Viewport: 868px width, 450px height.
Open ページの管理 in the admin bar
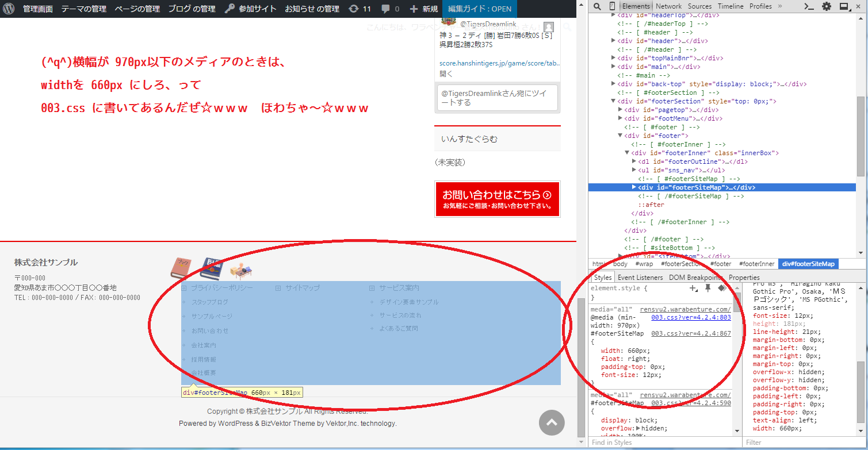pyautogui.click(x=137, y=9)
